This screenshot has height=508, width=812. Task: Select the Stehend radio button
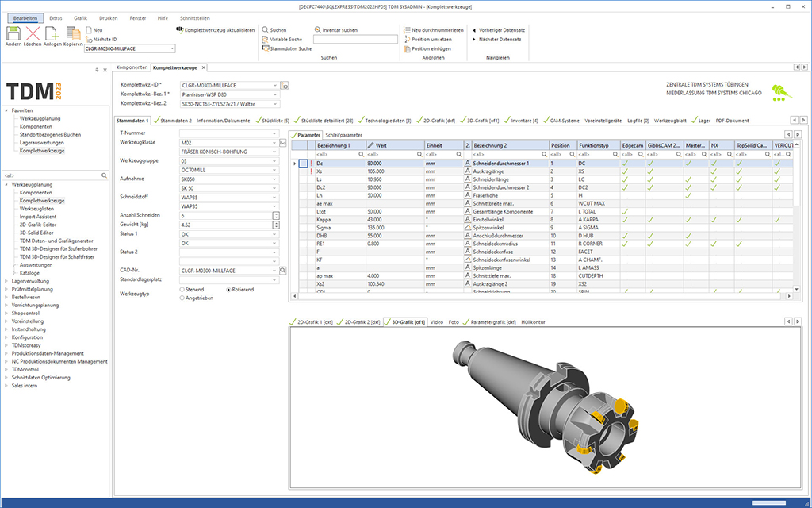click(x=182, y=289)
